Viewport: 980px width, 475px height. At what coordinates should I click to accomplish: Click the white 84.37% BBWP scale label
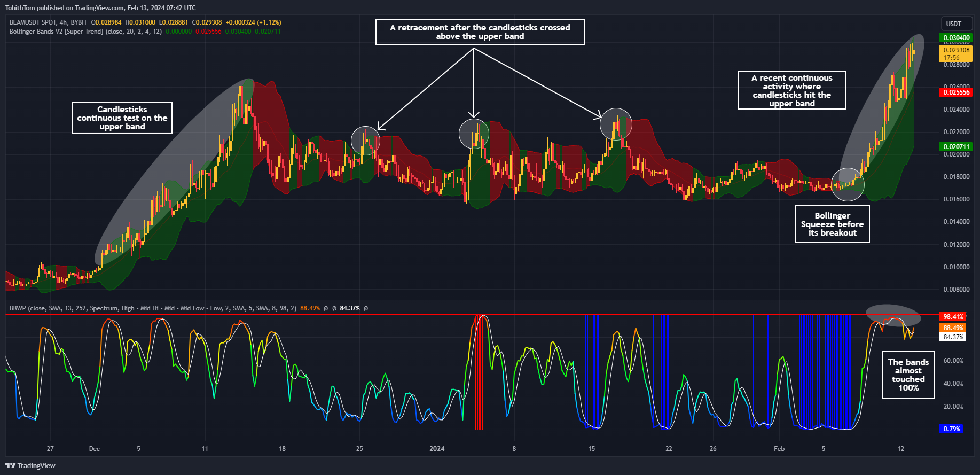[953, 337]
